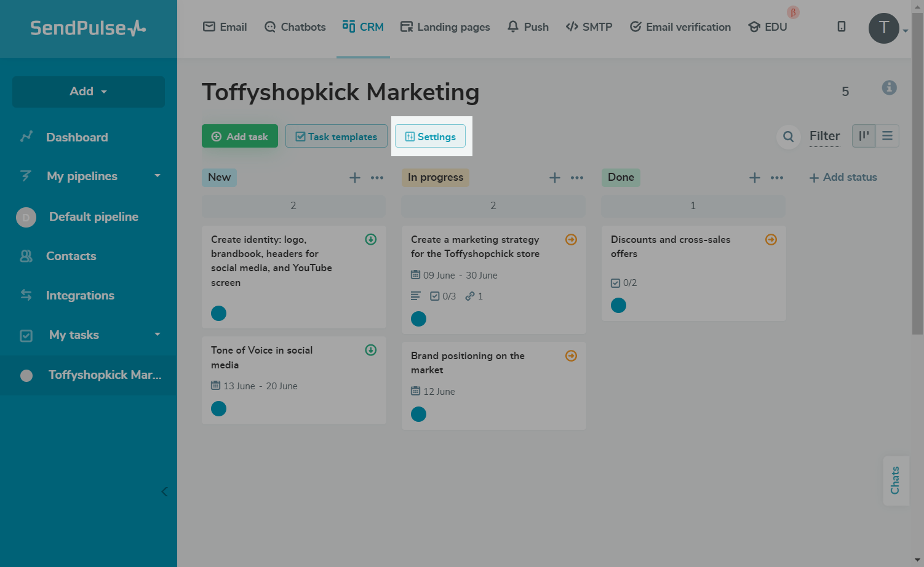924x567 pixels.
Task: Open the Add dropdown in sidebar
Action: pyautogui.click(x=89, y=92)
